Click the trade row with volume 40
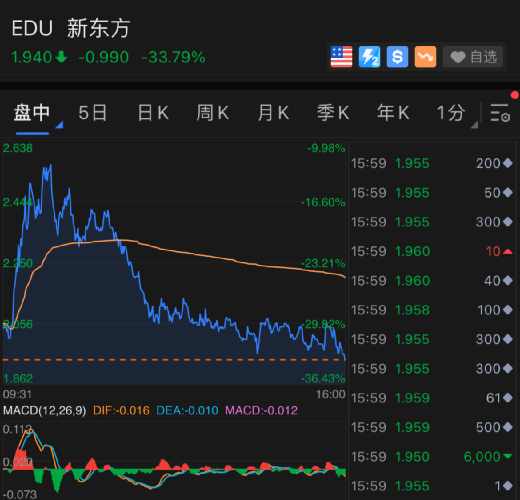Viewport: 520px width, 500px height. (x=432, y=281)
